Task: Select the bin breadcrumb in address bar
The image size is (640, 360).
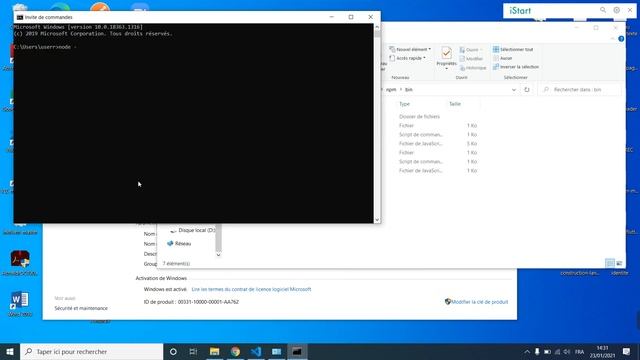Action: pos(409,90)
